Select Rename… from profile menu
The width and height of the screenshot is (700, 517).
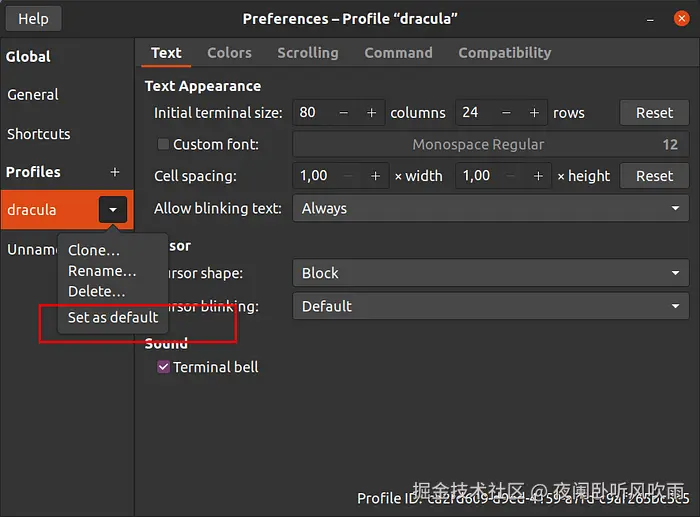(x=102, y=271)
